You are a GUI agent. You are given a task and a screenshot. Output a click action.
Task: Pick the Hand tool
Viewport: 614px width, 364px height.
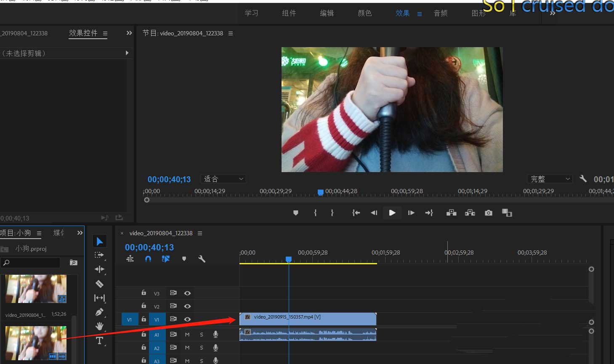click(99, 326)
